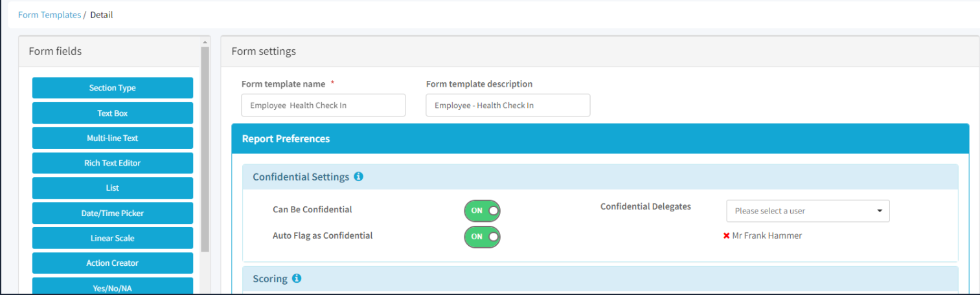The image size is (980, 295).
Task: Toggle the Can Be Confidential switch
Action: (482, 210)
